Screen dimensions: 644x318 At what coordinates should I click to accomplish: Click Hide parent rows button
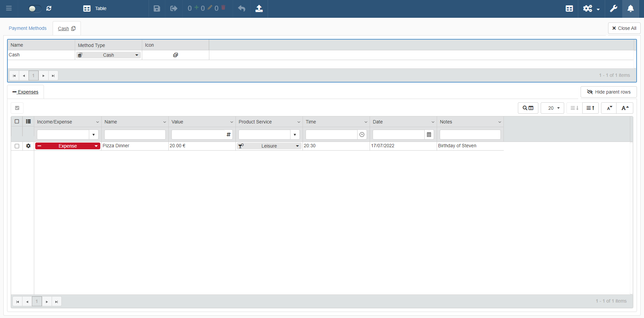click(x=608, y=92)
